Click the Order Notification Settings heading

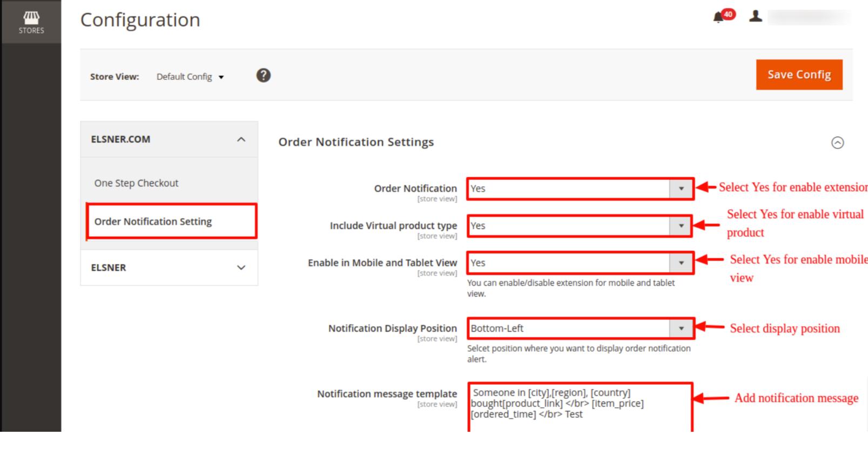click(x=356, y=142)
